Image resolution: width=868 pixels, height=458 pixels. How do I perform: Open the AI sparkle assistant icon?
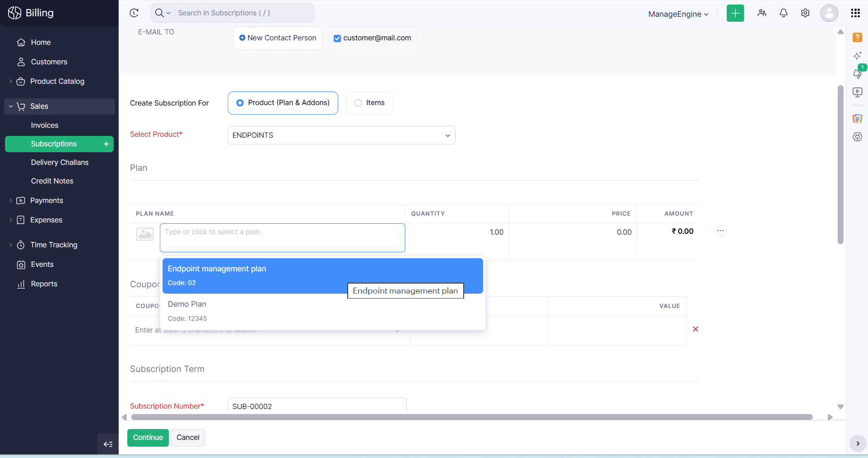coord(857,56)
